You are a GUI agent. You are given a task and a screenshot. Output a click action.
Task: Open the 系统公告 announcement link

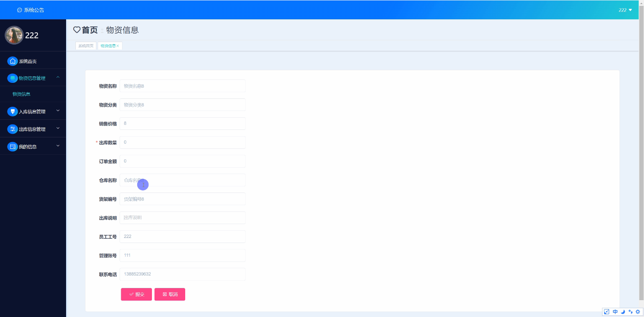(x=34, y=10)
